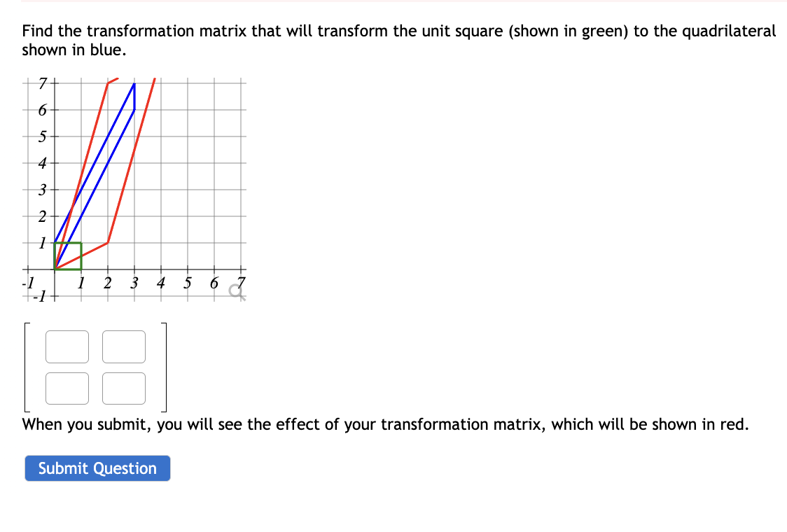Select the top-right matrix entry field

[123, 346]
